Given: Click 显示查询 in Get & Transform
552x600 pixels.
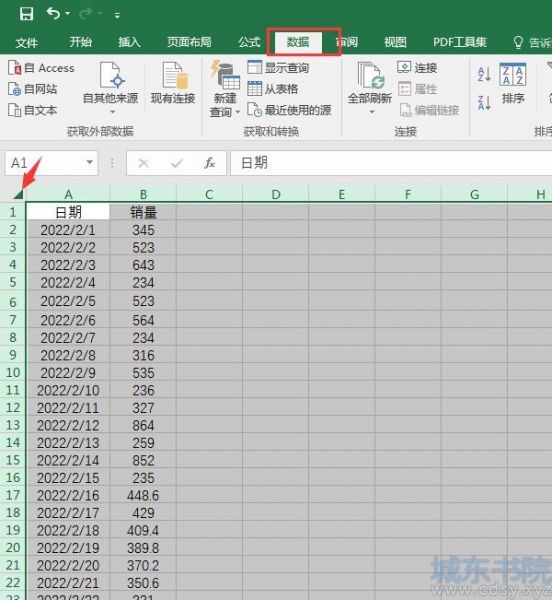Looking at the screenshot, I should coord(278,68).
